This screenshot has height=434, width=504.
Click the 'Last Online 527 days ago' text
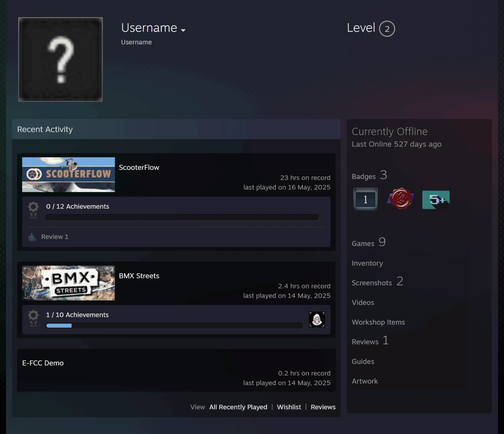[x=397, y=144]
